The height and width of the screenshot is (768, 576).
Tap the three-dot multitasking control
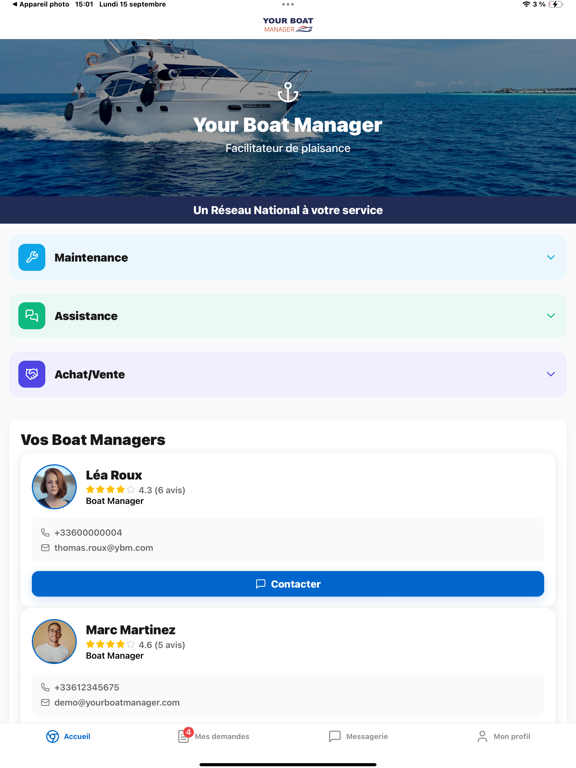[x=288, y=4]
